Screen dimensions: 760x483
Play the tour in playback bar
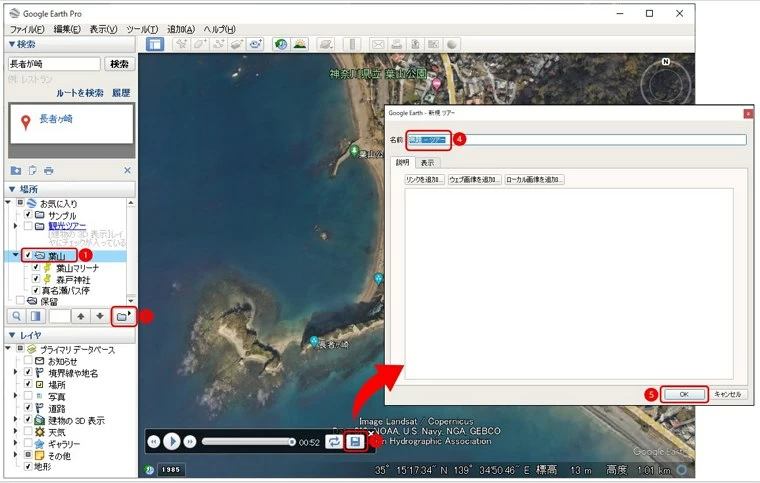(172, 441)
